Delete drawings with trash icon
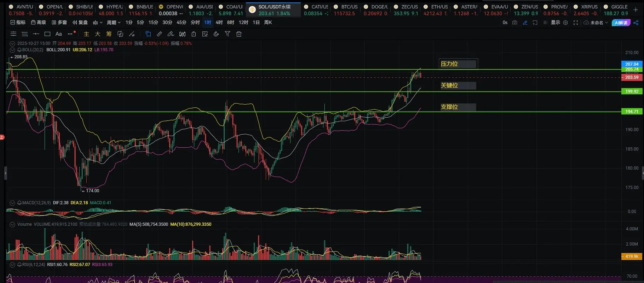644x283 pixels. 239,34
